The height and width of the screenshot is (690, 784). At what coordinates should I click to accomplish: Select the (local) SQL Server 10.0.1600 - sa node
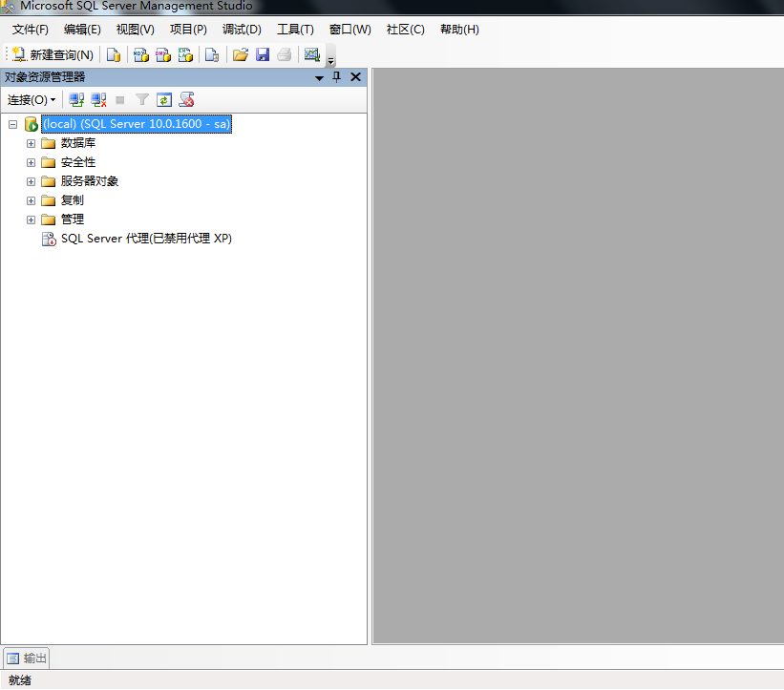137,124
